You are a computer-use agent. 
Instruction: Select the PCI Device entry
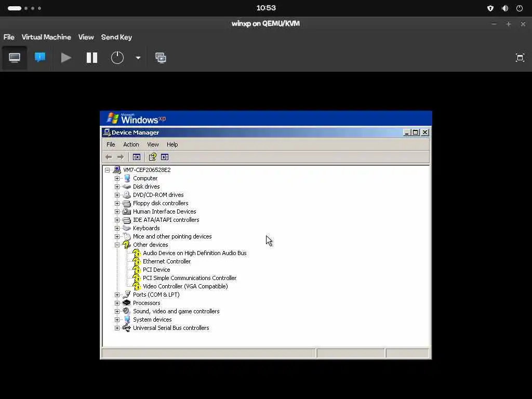[156, 270]
